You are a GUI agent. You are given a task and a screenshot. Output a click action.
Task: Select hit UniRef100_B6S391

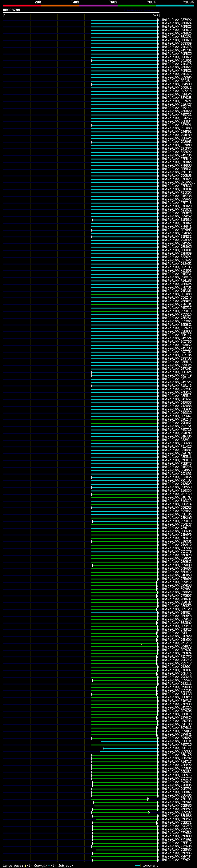[x=177, y=37]
